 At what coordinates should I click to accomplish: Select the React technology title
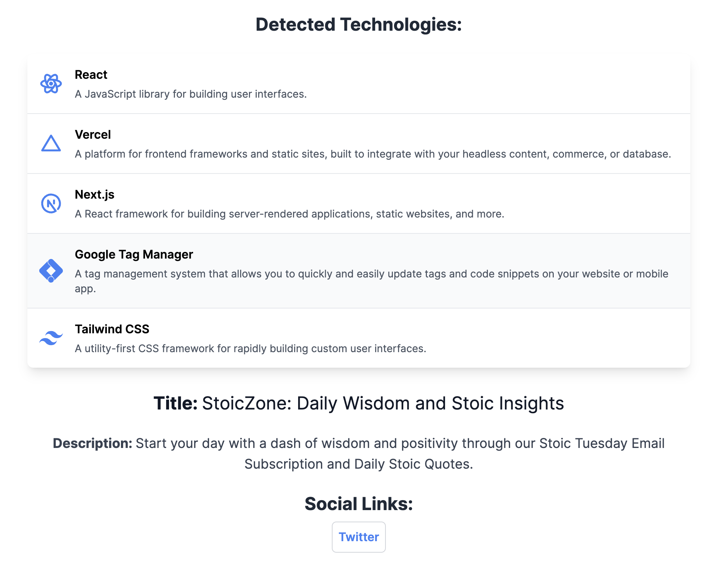[91, 75]
